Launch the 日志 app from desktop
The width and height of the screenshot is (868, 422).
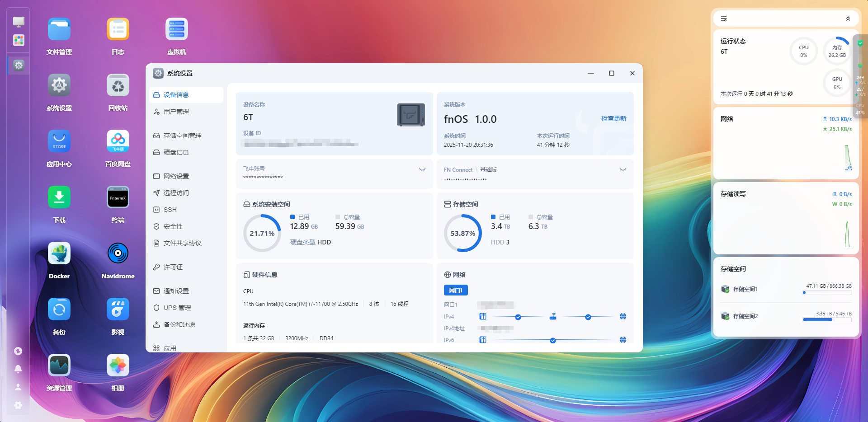[118, 29]
